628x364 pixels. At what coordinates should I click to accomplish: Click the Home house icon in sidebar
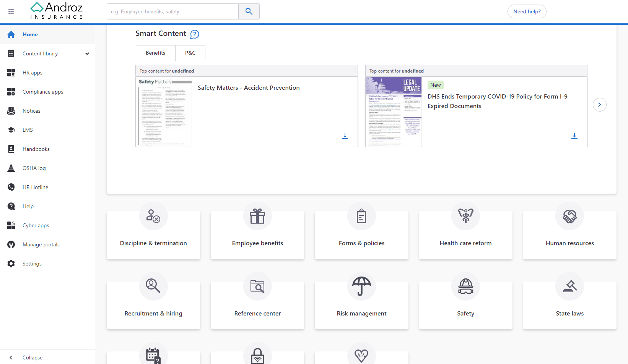11,34
